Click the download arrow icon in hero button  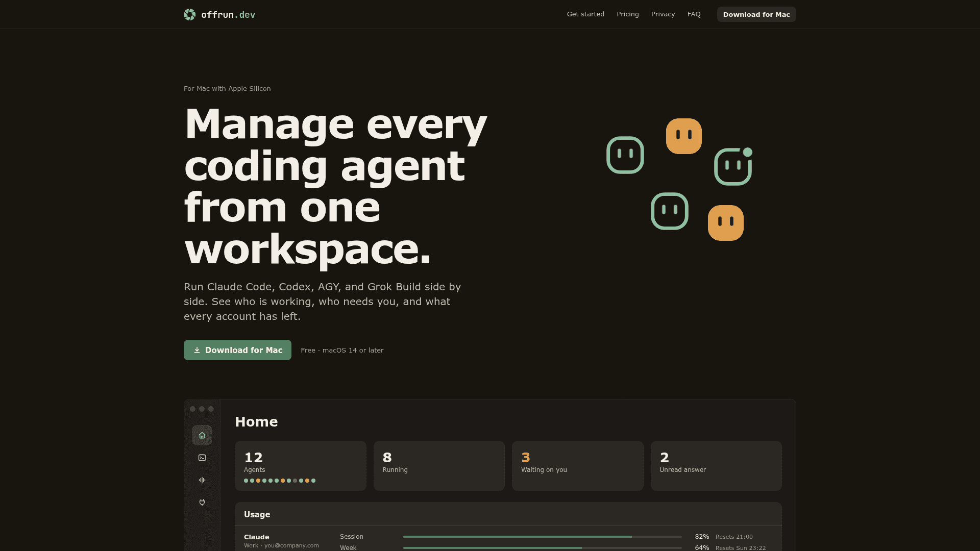point(197,350)
